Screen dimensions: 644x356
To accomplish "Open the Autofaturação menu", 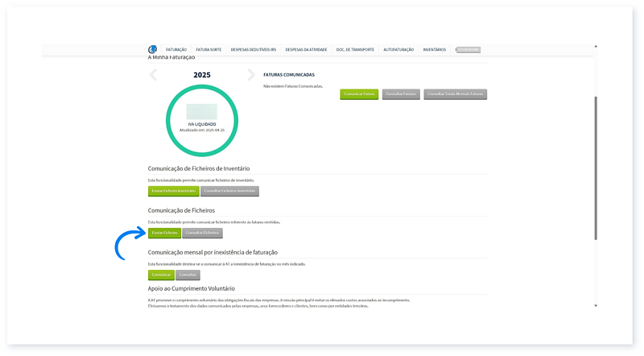I will coord(398,50).
